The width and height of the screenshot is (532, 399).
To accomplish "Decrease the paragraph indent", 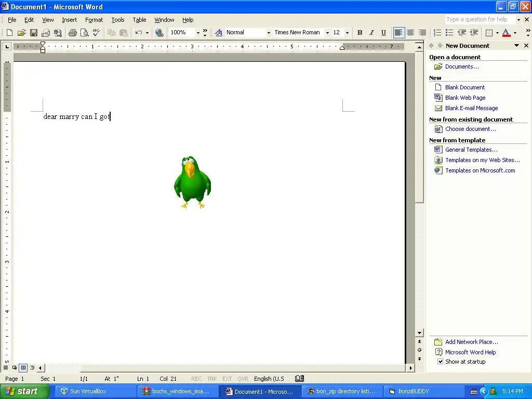I will [462, 33].
